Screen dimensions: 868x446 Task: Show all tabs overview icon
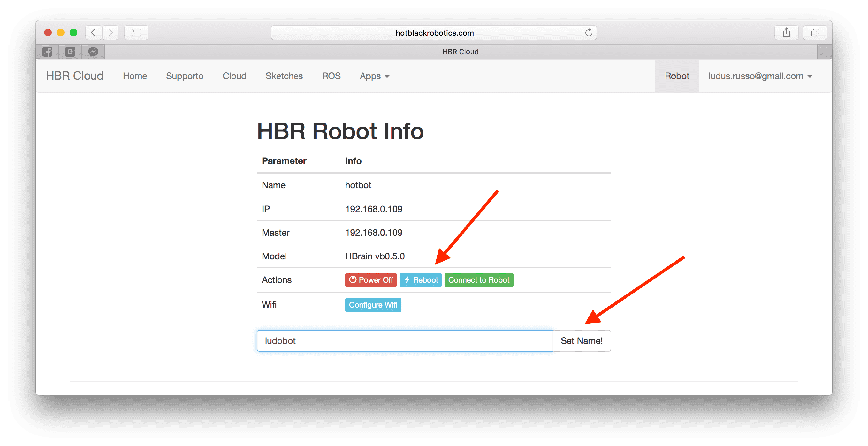point(815,33)
